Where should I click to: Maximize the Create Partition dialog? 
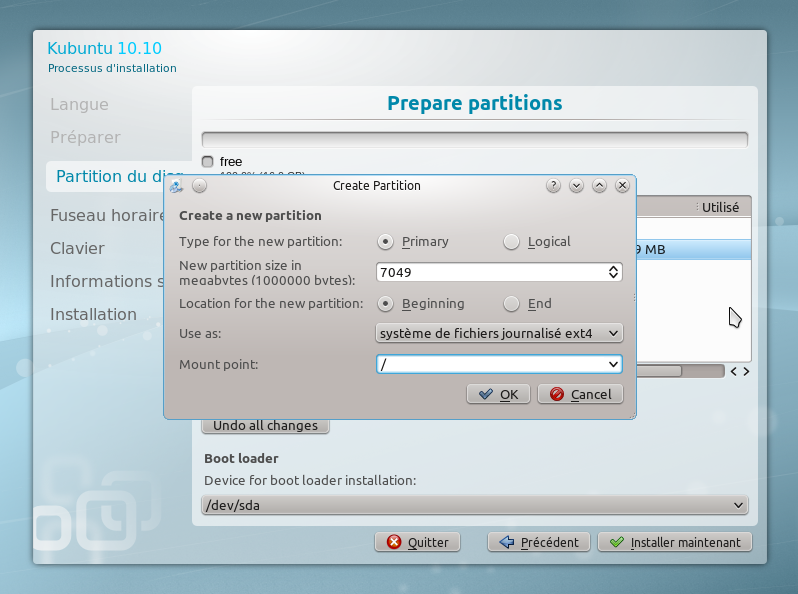click(x=599, y=186)
